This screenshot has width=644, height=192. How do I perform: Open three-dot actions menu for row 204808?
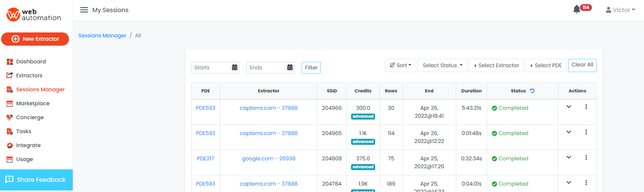click(x=586, y=157)
